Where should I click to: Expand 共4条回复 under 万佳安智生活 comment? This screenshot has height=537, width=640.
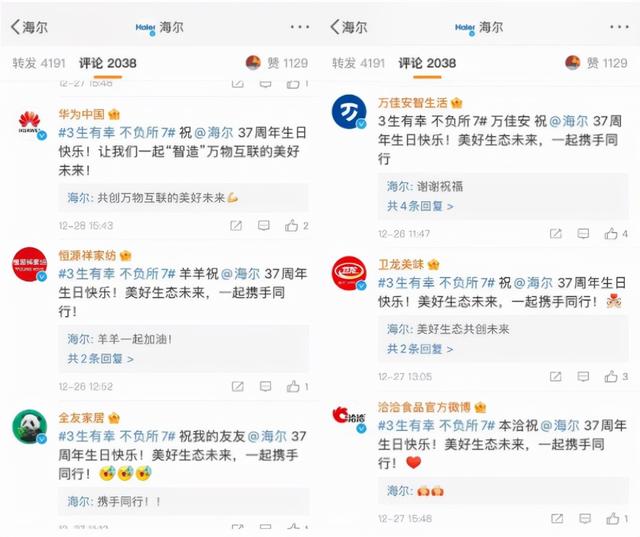[420, 206]
